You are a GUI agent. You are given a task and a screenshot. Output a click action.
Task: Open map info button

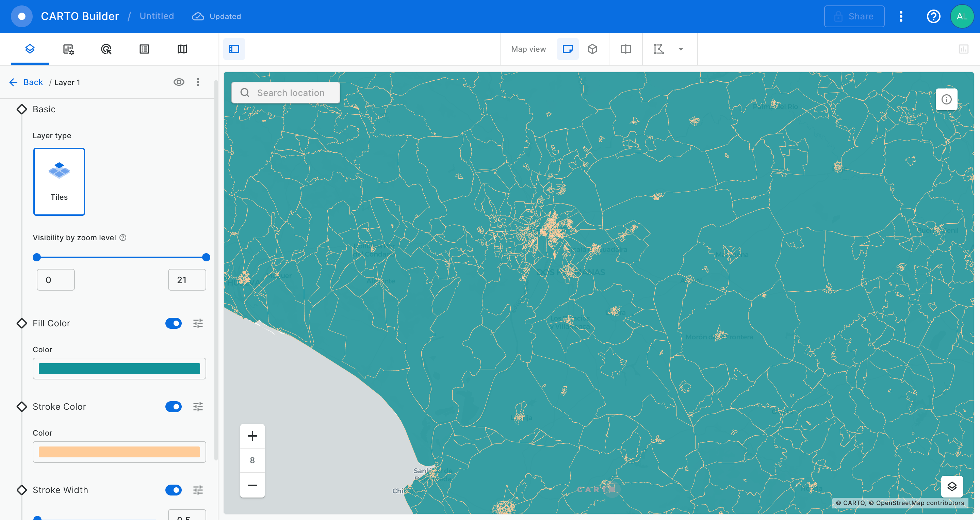[946, 100]
